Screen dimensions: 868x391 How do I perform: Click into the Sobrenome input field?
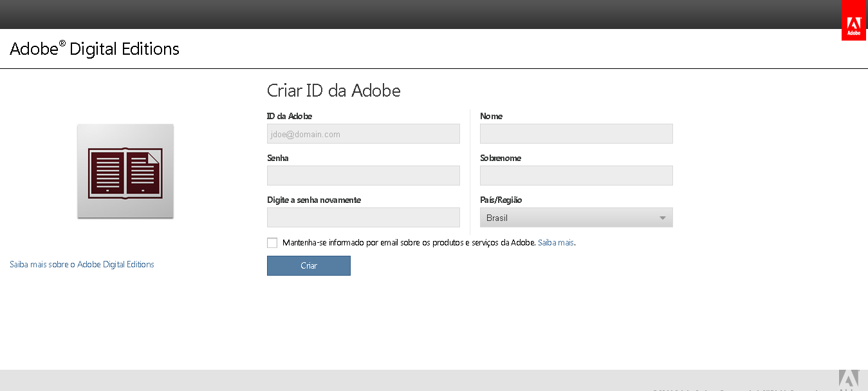[x=576, y=176]
